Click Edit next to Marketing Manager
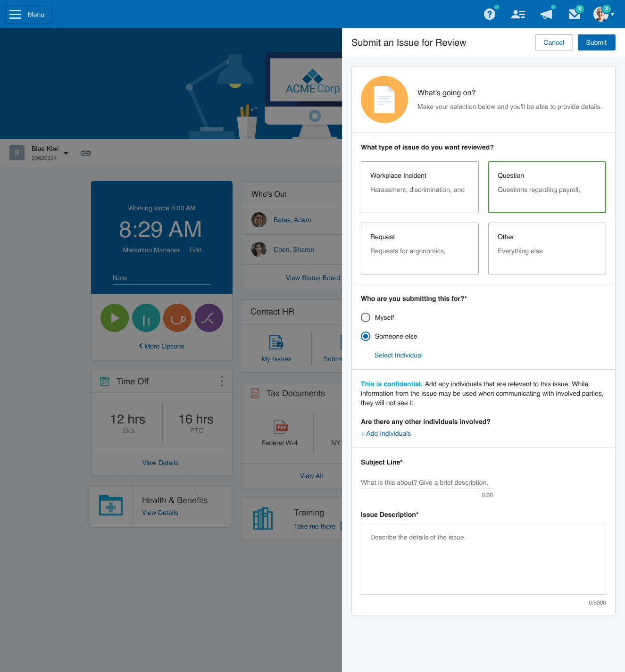The height and width of the screenshot is (672, 625). [x=195, y=250]
